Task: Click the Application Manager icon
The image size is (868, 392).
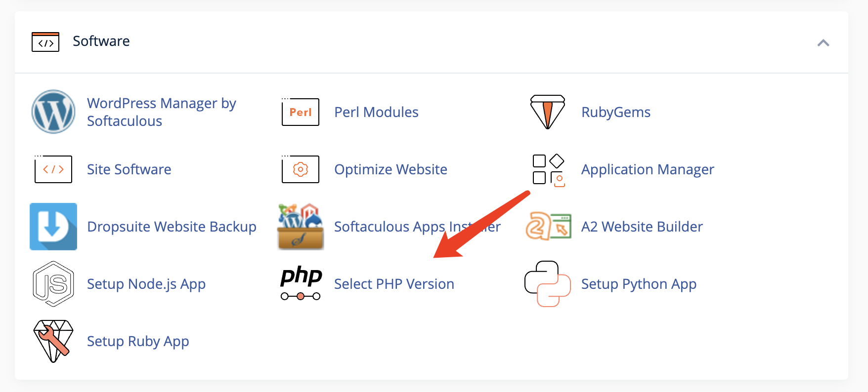Action: point(549,170)
